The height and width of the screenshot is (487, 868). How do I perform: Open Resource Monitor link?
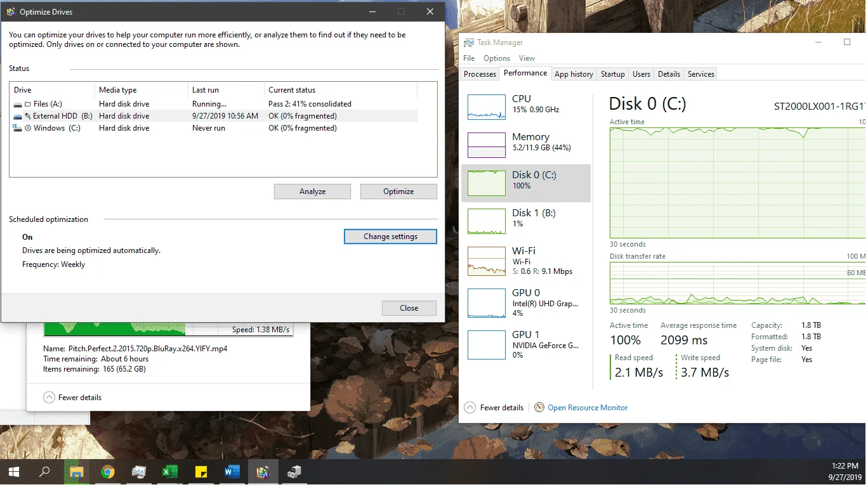[588, 407]
